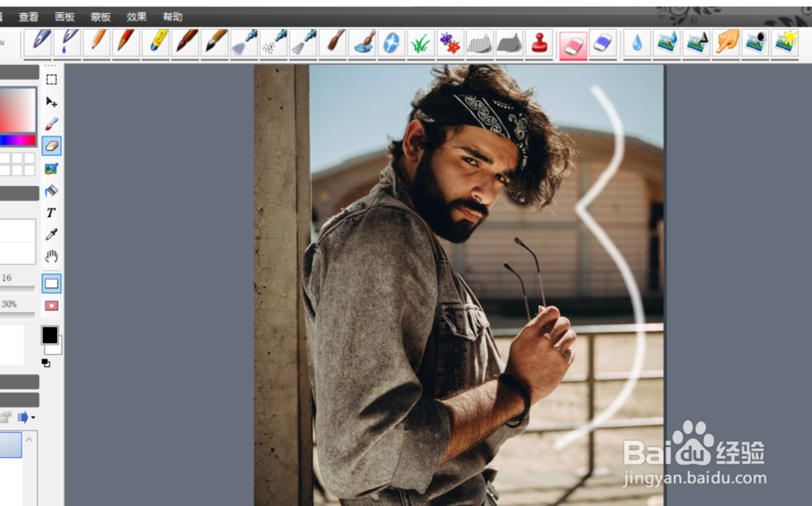Select the green grass brush
This screenshot has width=812, height=506.
[x=421, y=44]
